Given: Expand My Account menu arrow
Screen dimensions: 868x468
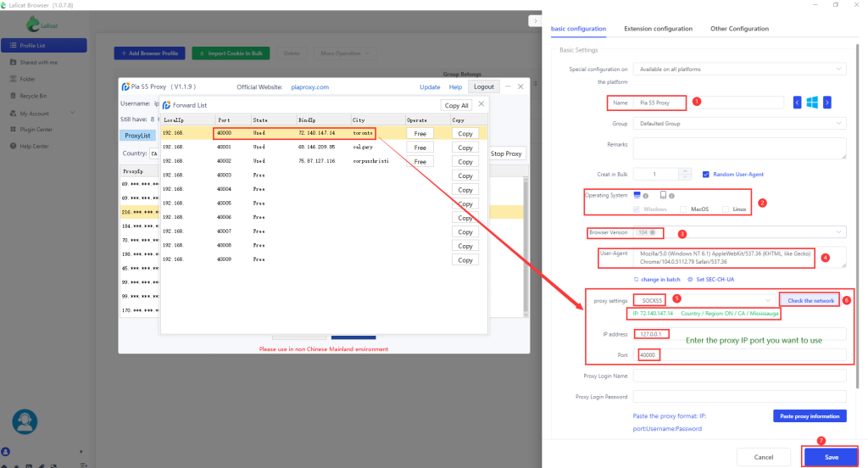Looking at the screenshot, I should click(x=73, y=113).
